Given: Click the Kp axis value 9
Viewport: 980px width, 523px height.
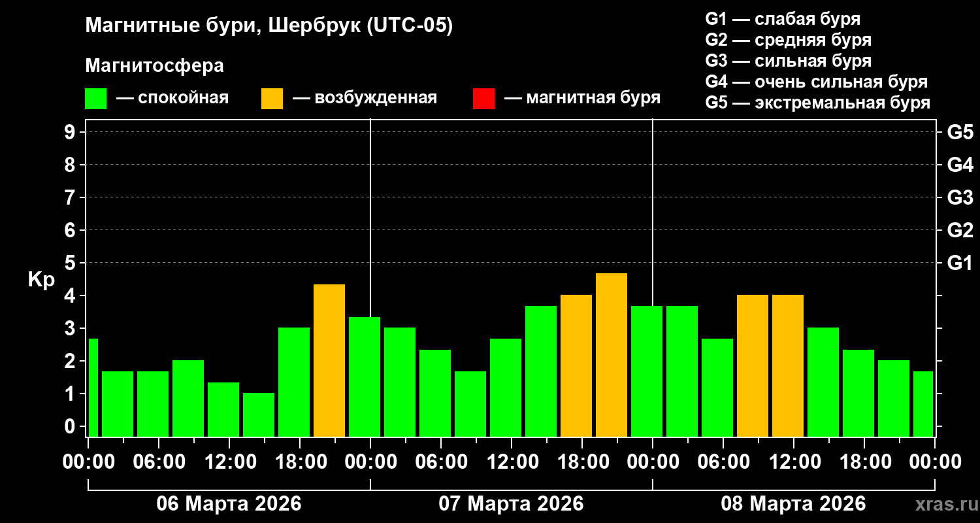Looking at the screenshot, I should click(71, 132).
